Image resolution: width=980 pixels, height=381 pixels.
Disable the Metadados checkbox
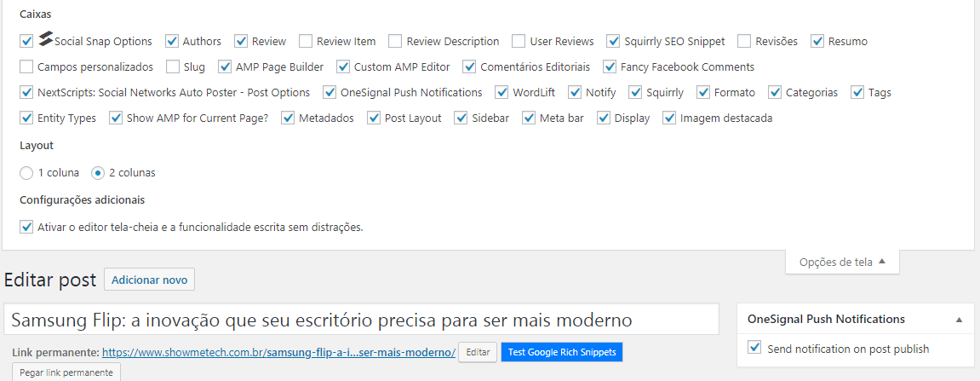[288, 118]
